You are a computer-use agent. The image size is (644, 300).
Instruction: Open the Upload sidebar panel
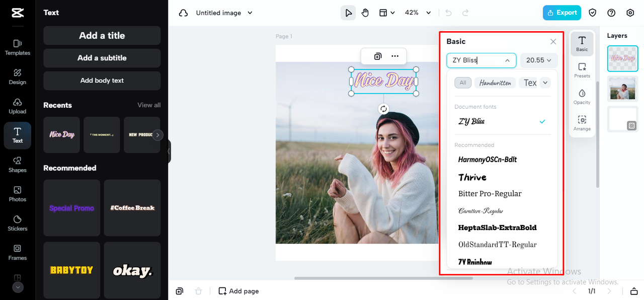click(x=18, y=106)
